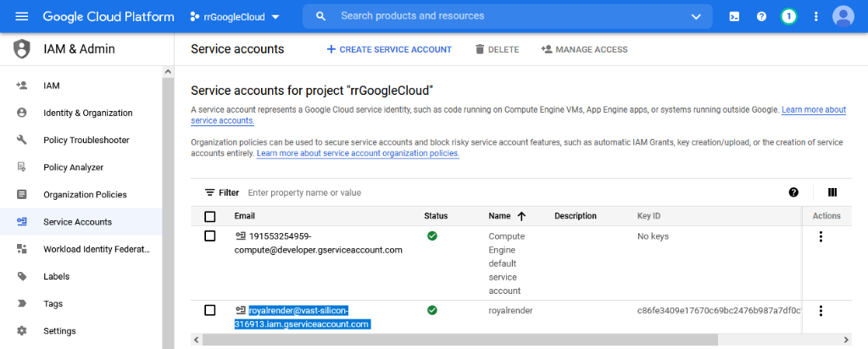Open actions menu for Compute Engine default account
This screenshot has width=868, height=349.
tap(821, 236)
